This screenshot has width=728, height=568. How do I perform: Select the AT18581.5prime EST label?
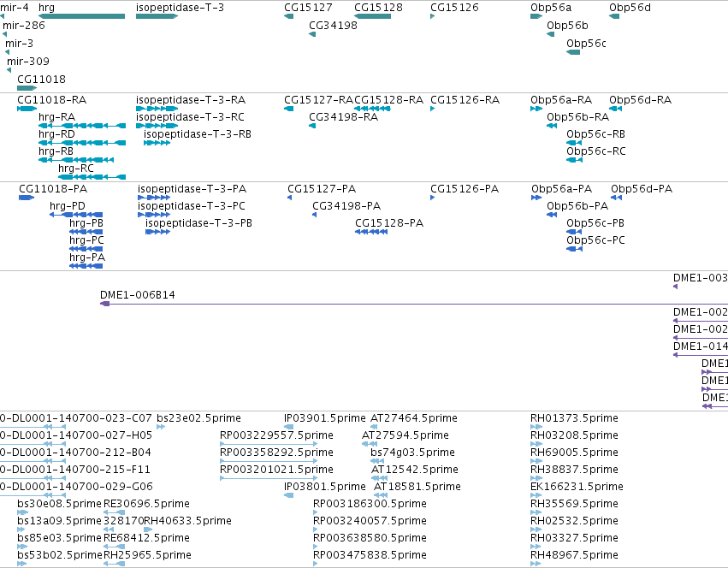tap(417, 486)
